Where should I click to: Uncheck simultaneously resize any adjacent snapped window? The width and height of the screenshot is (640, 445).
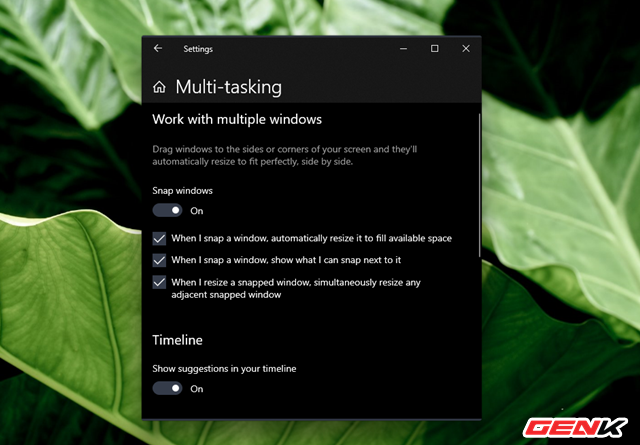tap(159, 283)
